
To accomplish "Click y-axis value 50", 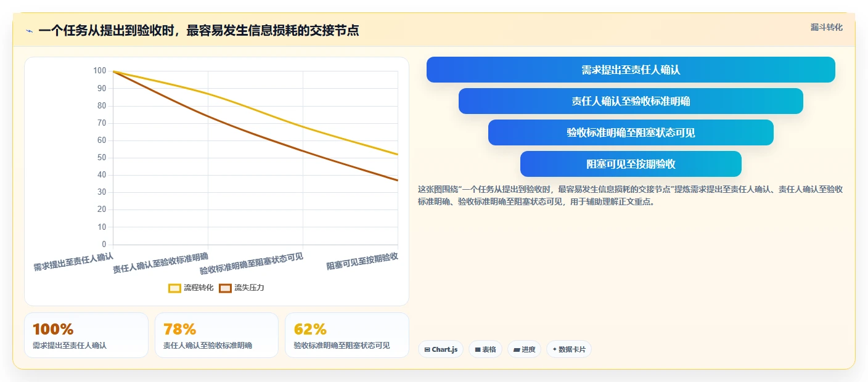I will 102,158.
